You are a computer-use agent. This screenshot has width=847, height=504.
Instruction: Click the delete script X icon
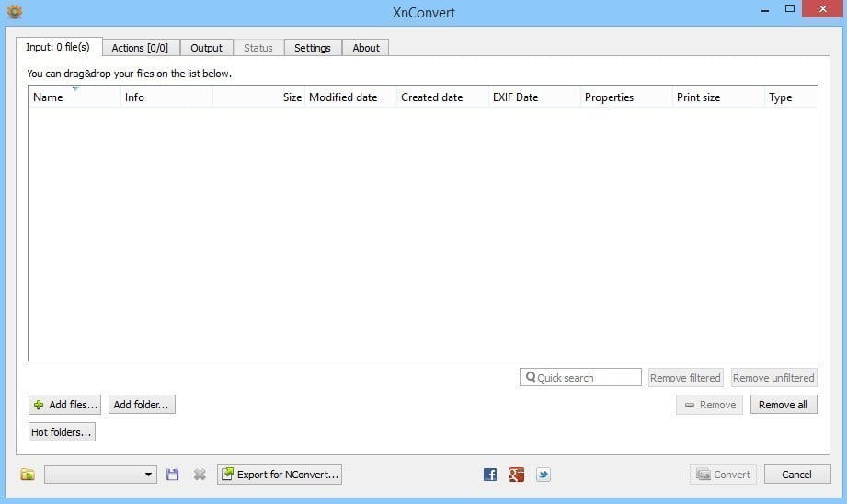200,475
